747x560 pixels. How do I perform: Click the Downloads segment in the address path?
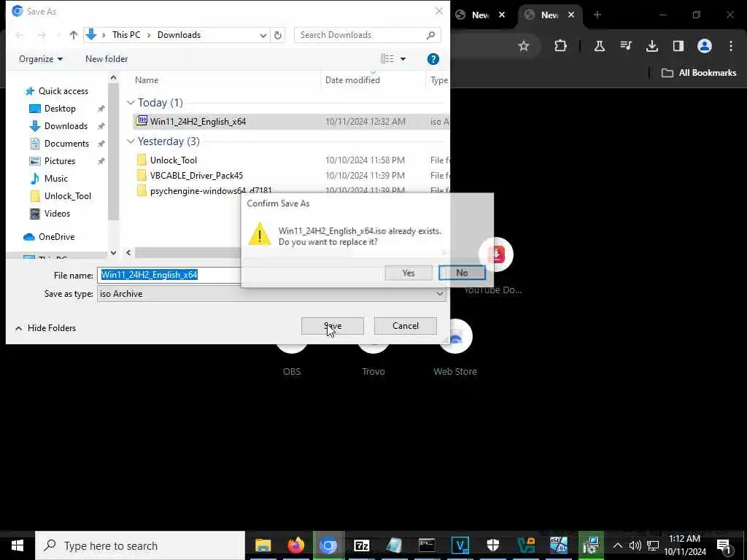pyautogui.click(x=179, y=35)
